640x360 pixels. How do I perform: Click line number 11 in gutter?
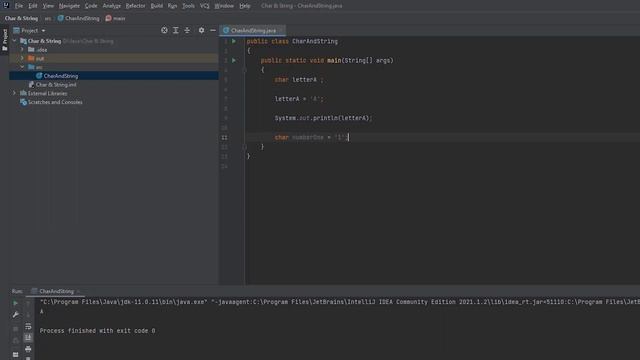pyautogui.click(x=224, y=138)
